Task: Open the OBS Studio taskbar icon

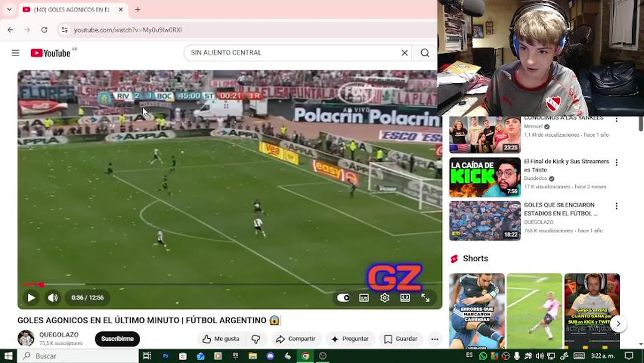Action: pyautogui.click(x=323, y=356)
